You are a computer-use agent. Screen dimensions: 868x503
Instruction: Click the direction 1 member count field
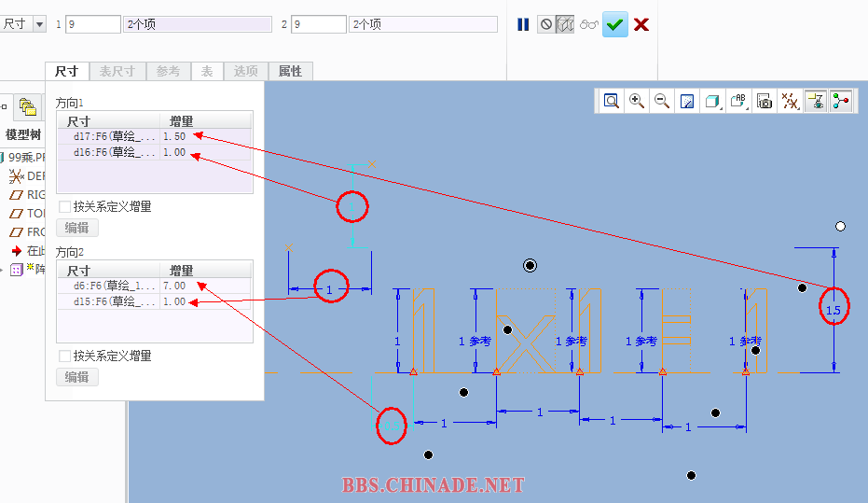93,24
